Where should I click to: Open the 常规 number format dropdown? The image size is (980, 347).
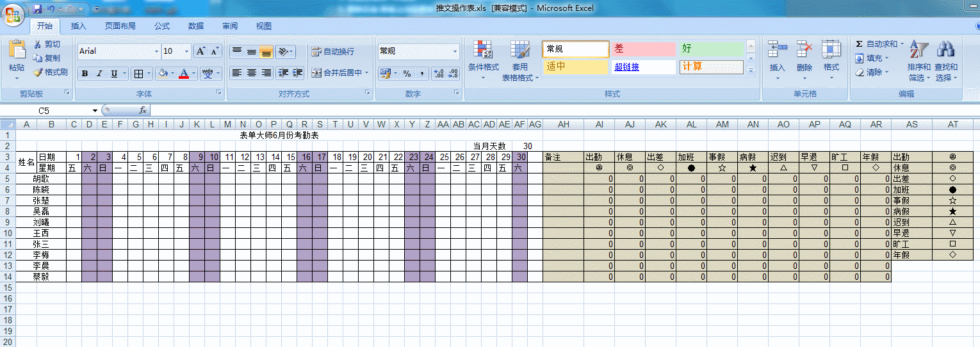(x=456, y=51)
